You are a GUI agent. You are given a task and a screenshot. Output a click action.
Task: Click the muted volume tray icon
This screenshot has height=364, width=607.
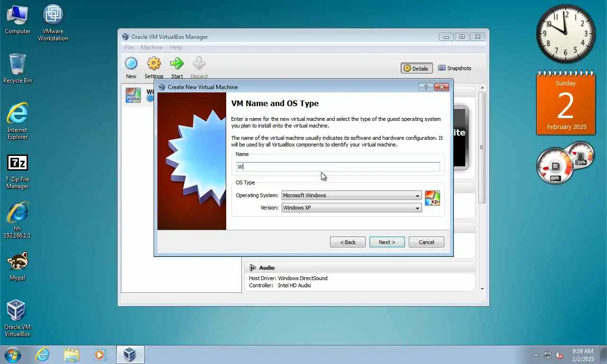tap(560, 355)
